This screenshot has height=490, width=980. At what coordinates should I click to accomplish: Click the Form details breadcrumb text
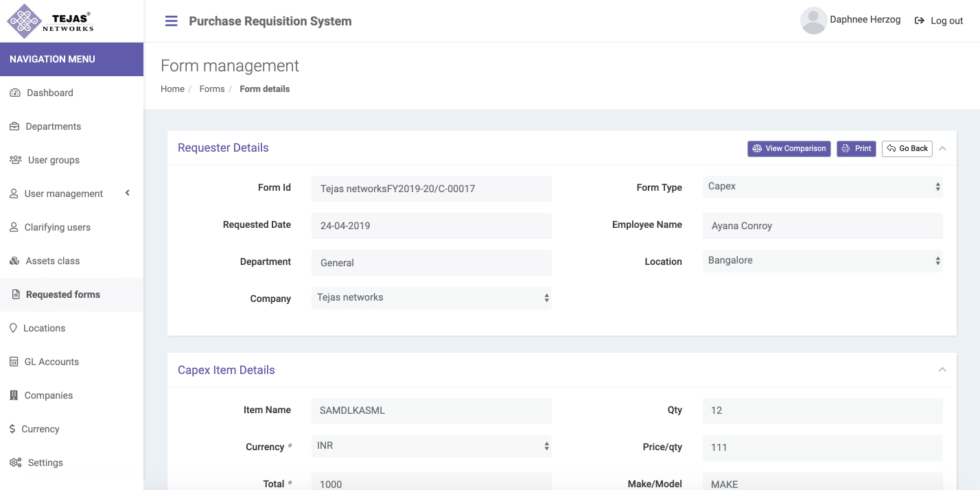[x=265, y=89]
